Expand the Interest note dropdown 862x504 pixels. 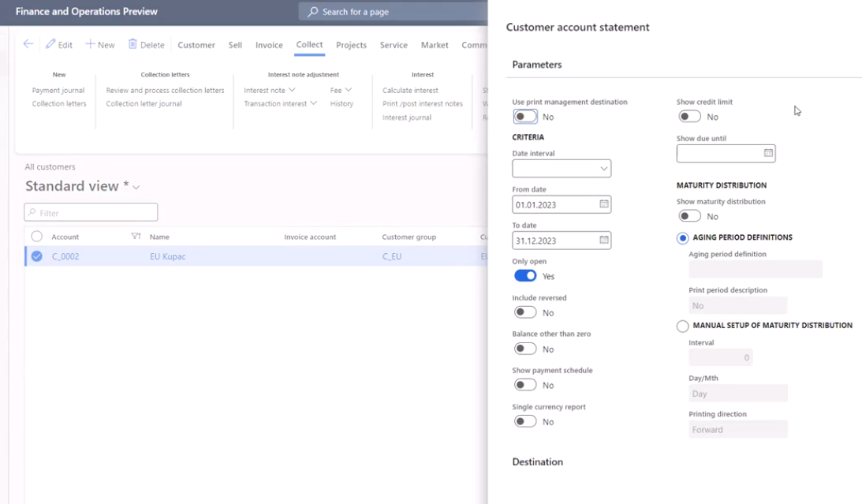pos(292,90)
